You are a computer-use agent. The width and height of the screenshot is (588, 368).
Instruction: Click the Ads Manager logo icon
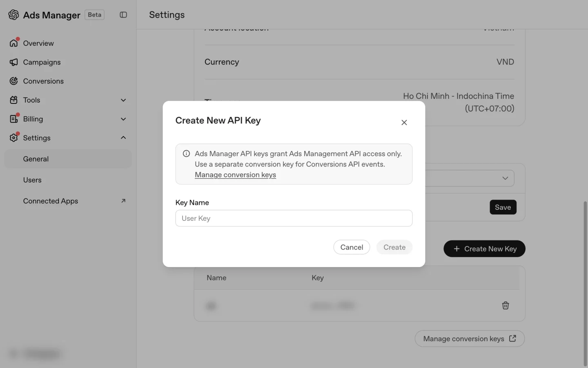coord(13,15)
